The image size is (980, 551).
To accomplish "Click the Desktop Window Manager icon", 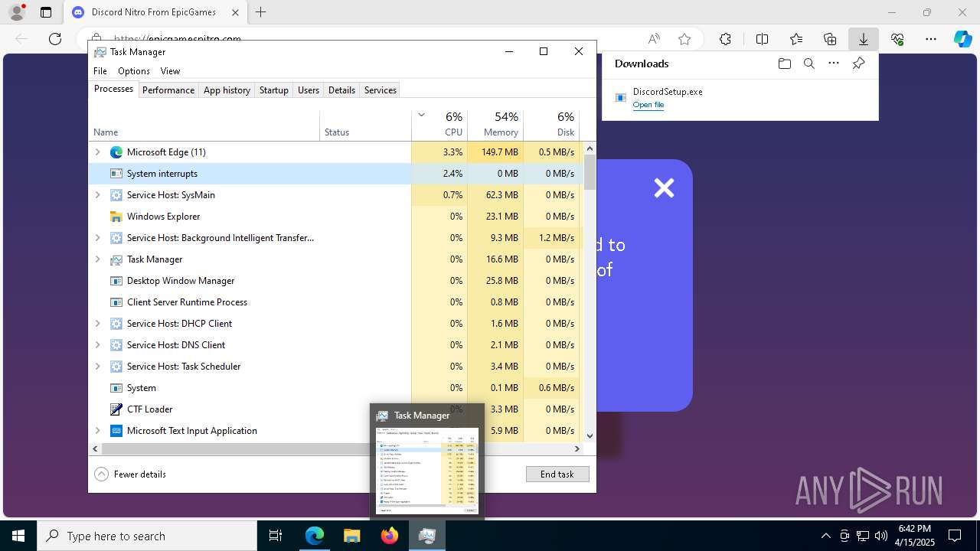I will [x=116, y=281].
